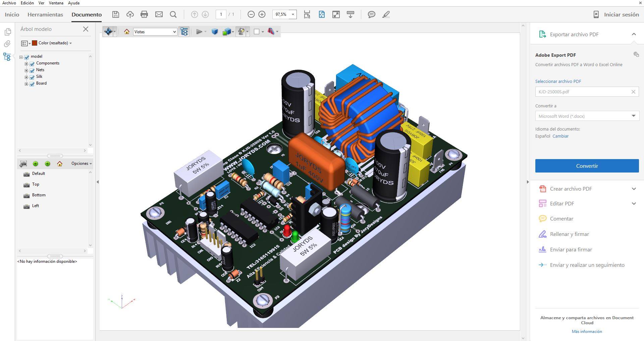
Task: Uncheck the Components checkbox
Action: point(32,63)
